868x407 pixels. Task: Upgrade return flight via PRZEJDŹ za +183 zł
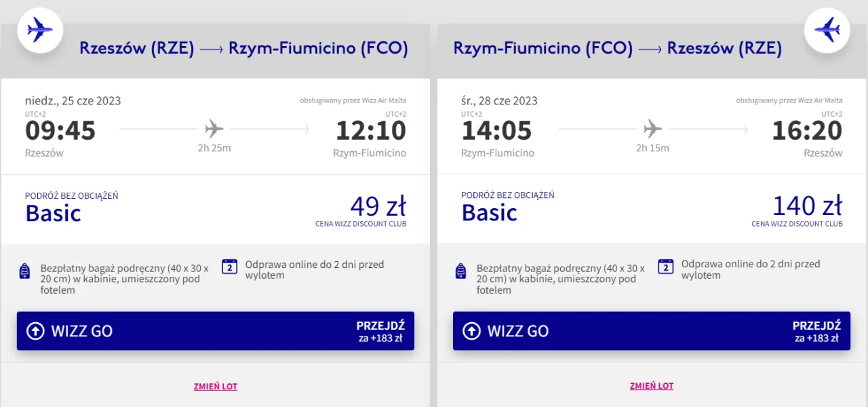pyautogui.click(x=816, y=331)
